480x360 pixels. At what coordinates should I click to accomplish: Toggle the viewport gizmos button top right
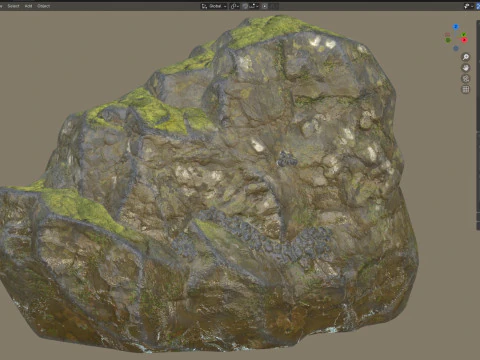click(478, 6)
